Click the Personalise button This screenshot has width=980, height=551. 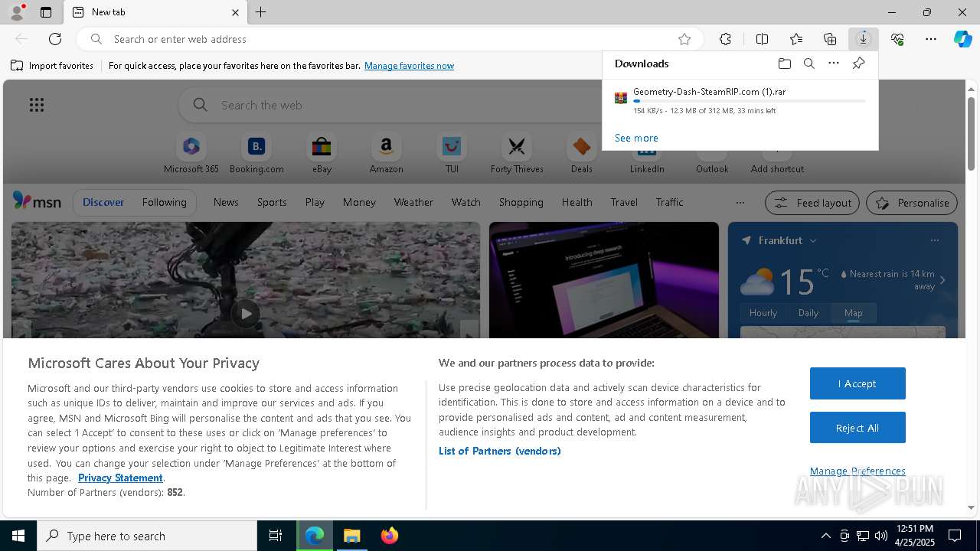pyautogui.click(x=911, y=203)
